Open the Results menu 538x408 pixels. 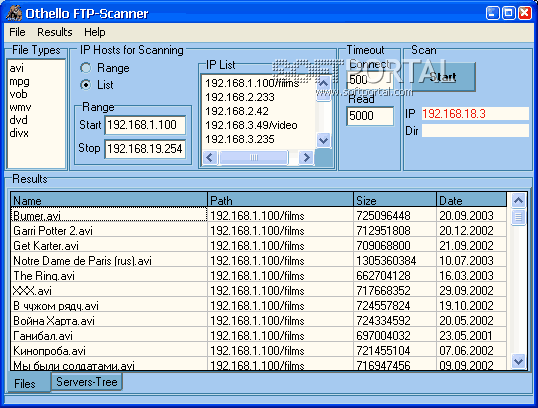pyautogui.click(x=55, y=32)
